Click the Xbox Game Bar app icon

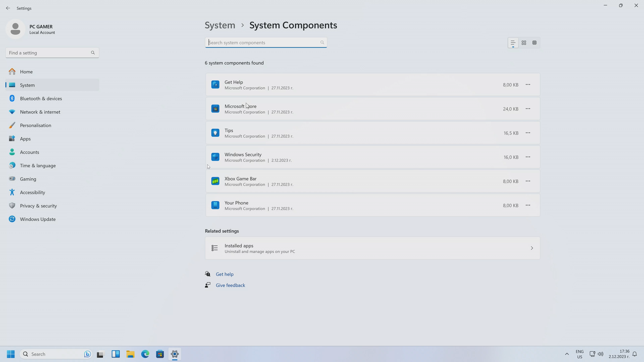215,181
